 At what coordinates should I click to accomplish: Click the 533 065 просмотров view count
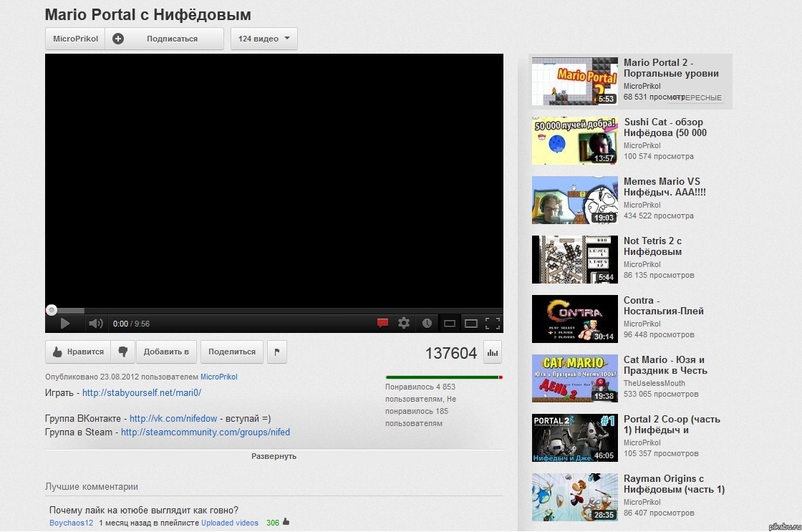coord(661,394)
